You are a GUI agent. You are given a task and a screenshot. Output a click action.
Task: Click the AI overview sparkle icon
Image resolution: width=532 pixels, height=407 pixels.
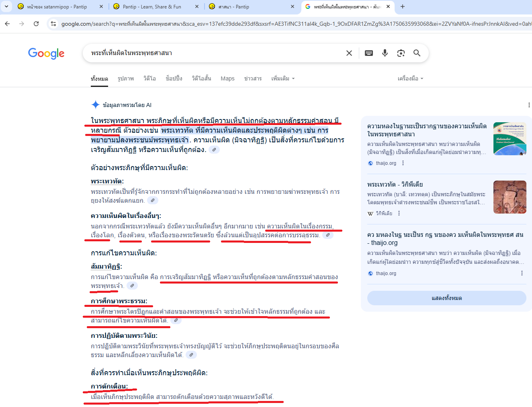click(x=96, y=105)
